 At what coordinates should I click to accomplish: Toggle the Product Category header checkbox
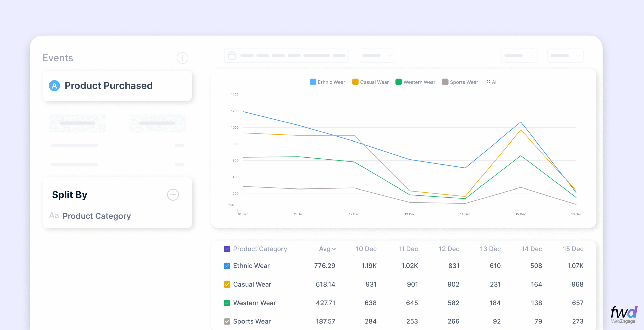227,249
